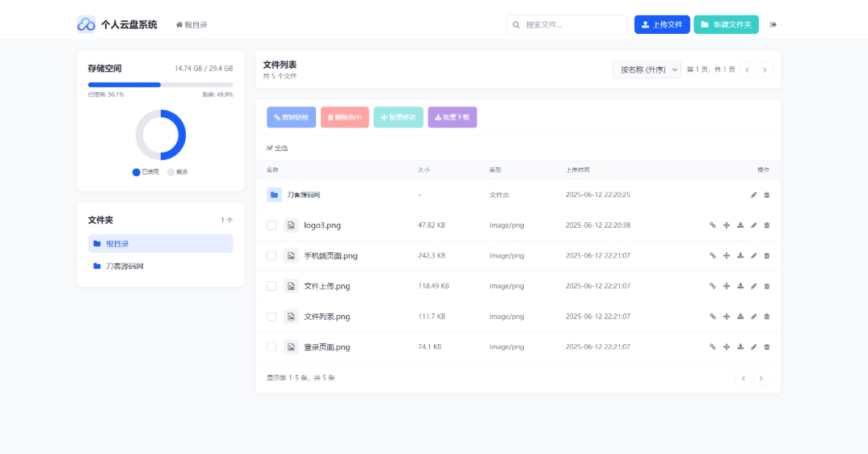The image size is (868, 454).
Task: Select 根目录 in the folder sidebar
Action: tap(160, 243)
